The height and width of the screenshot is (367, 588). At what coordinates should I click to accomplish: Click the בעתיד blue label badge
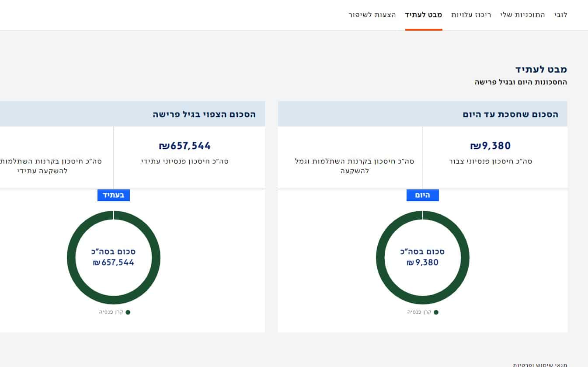[x=114, y=195]
